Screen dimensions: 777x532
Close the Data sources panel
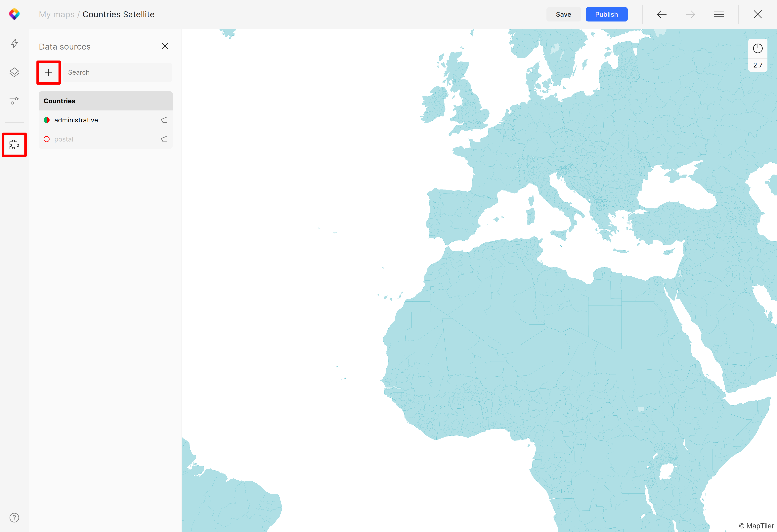pyautogui.click(x=164, y=46)
